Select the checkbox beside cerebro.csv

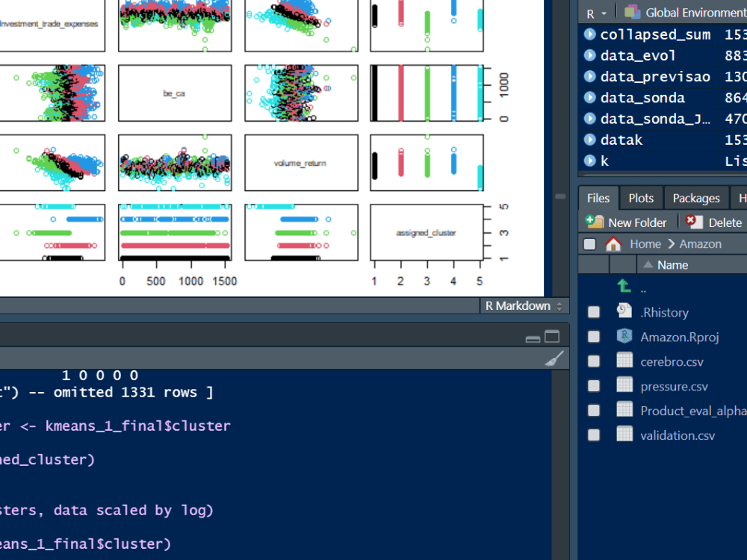tap(594, 361)
